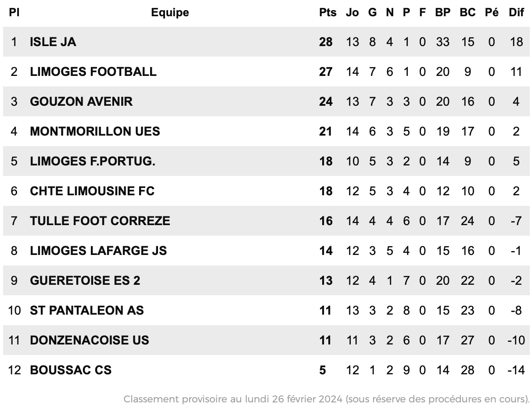
Task: Select LIMOGES LAFARGE JS team name
Action: (x=98, y=251)
